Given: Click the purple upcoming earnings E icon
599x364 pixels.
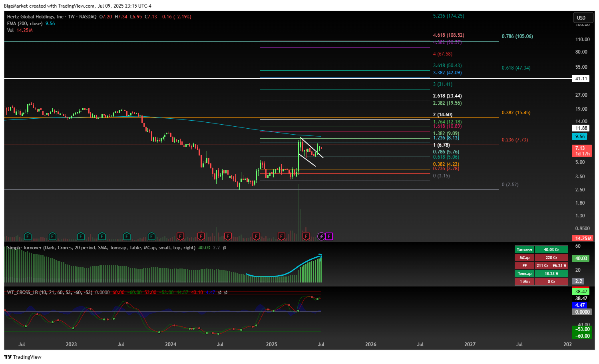Looking at the screenshot, I should (x=329, y=237).
